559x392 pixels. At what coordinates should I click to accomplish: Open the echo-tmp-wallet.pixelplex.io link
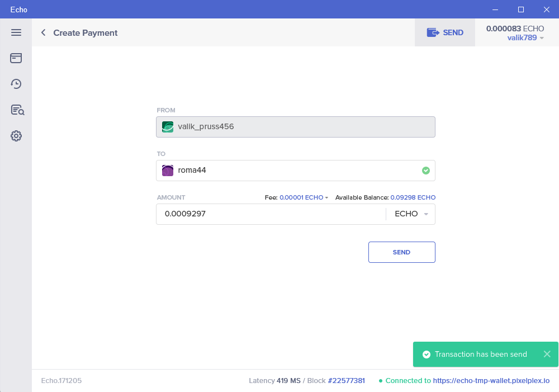491,381
